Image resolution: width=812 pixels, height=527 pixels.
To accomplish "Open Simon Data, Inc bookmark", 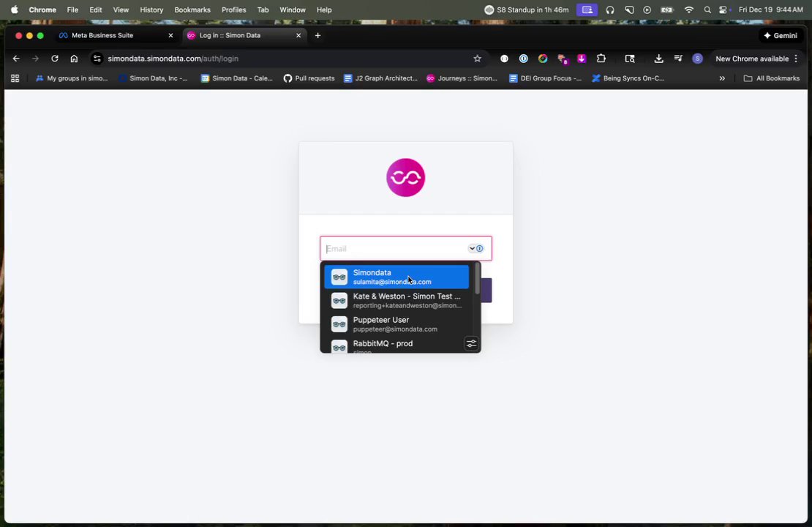I will [154, 78].
